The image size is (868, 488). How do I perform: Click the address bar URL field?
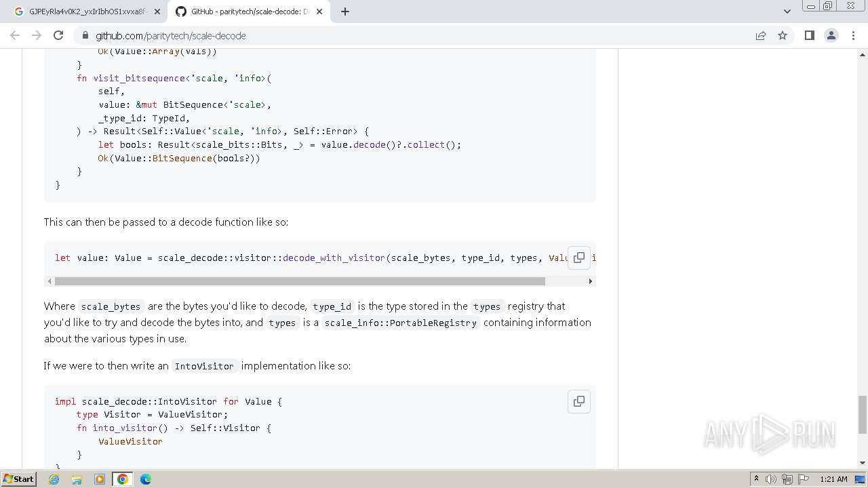420,35
